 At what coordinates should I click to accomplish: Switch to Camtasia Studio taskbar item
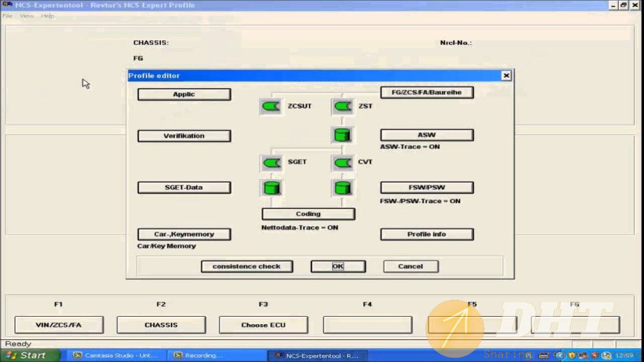pyautogui.click(x=116, y=355)
